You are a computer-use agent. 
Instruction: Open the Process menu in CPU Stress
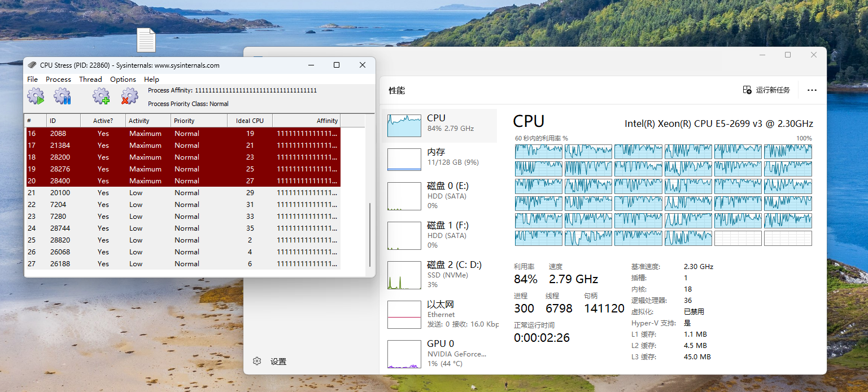click(x=58, y=79)
